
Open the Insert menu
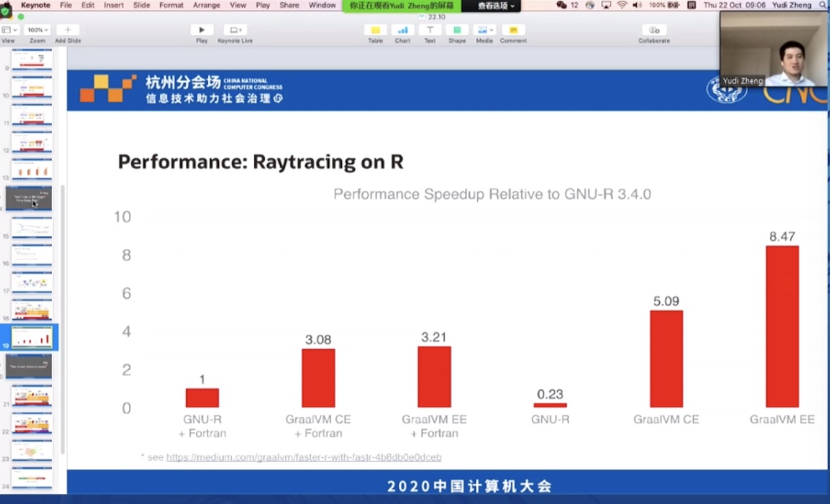(x=114, y=5)
